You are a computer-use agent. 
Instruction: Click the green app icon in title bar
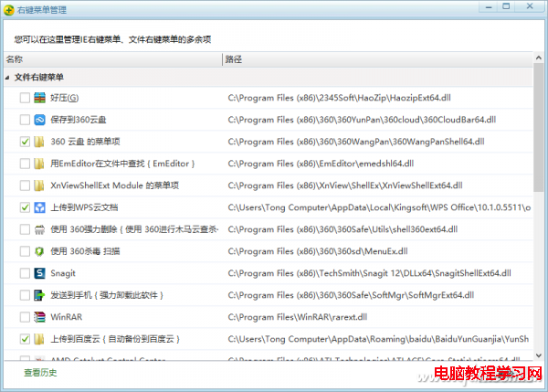(x=9, y=10)
